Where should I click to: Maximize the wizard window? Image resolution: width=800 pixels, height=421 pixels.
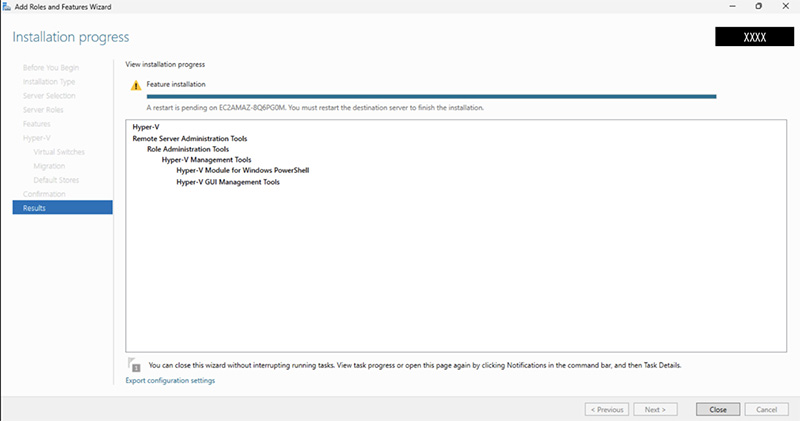coord(758,7)
